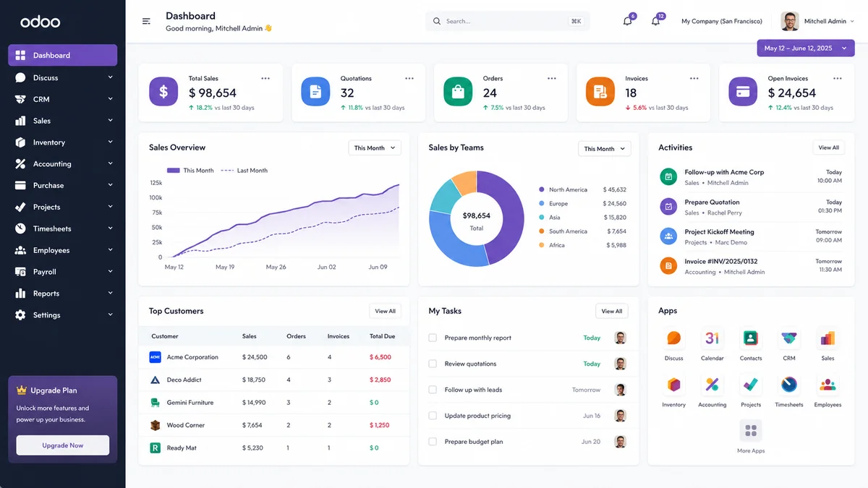This screenshot has height=488, width=868.
Task: Open the Inventory app icon in Apps
Action: click(673, 385)
